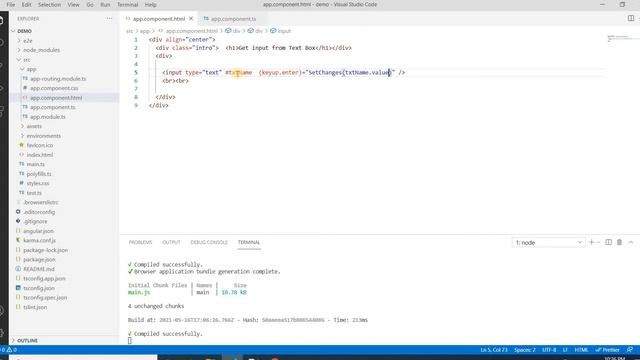
Task: Switch to DEBUG CONSOLE panel tab
Action: pos(209,242)
